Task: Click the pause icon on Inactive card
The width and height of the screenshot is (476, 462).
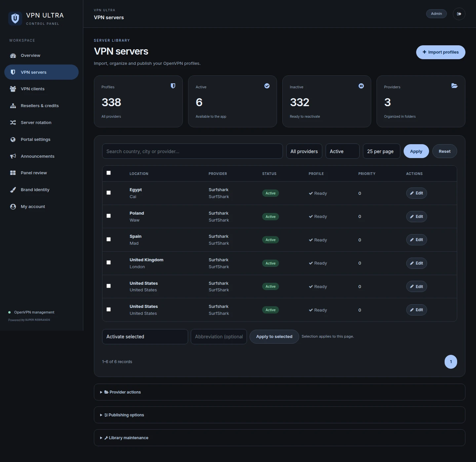Action: pyautogui.click(x=361, y=86)
